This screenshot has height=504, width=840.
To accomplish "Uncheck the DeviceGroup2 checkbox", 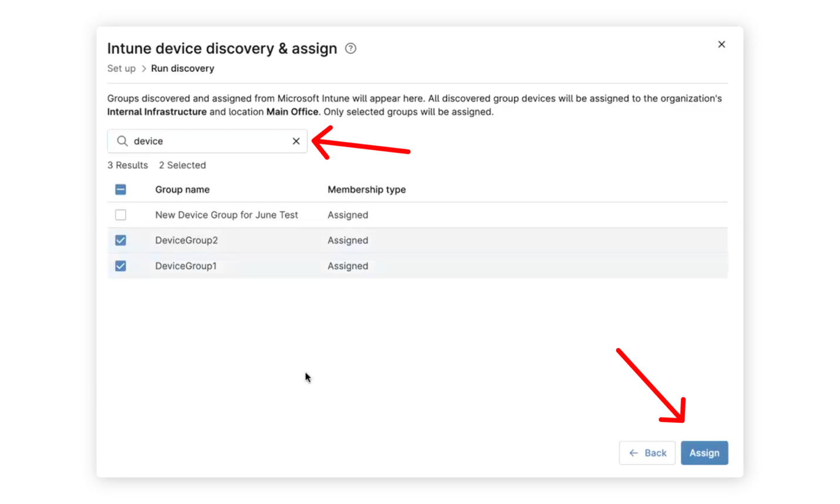I will pyautogui.click(x=120, y=240).
